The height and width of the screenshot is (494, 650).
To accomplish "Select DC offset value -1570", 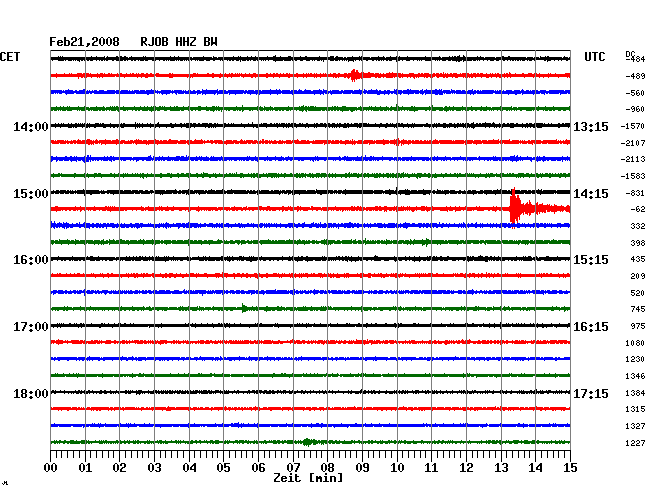I will point(633,126).
